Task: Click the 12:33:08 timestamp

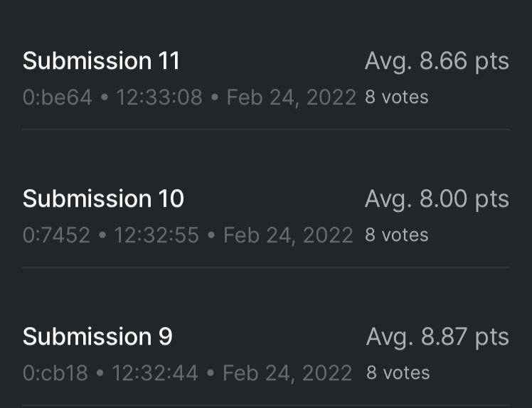Action: point(159,97)
